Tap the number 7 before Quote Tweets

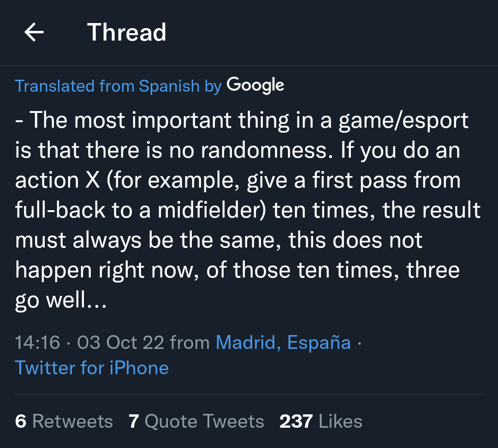point(134,421)
